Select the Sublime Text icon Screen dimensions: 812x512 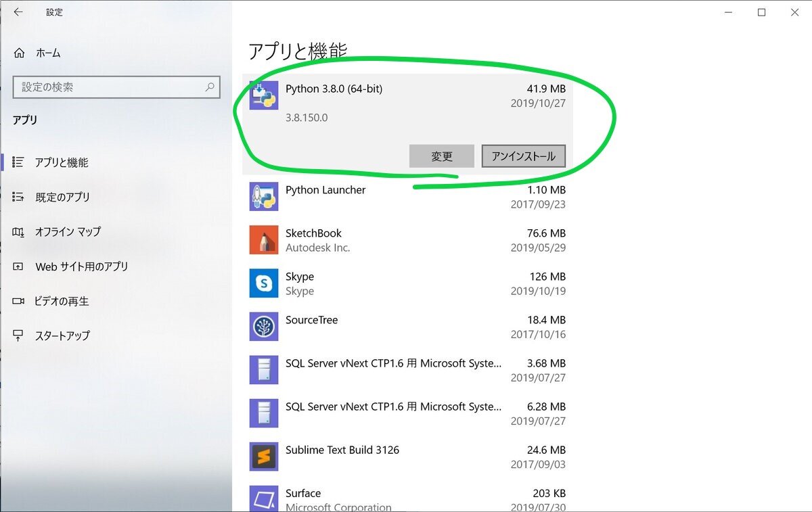tap(263, 457)
